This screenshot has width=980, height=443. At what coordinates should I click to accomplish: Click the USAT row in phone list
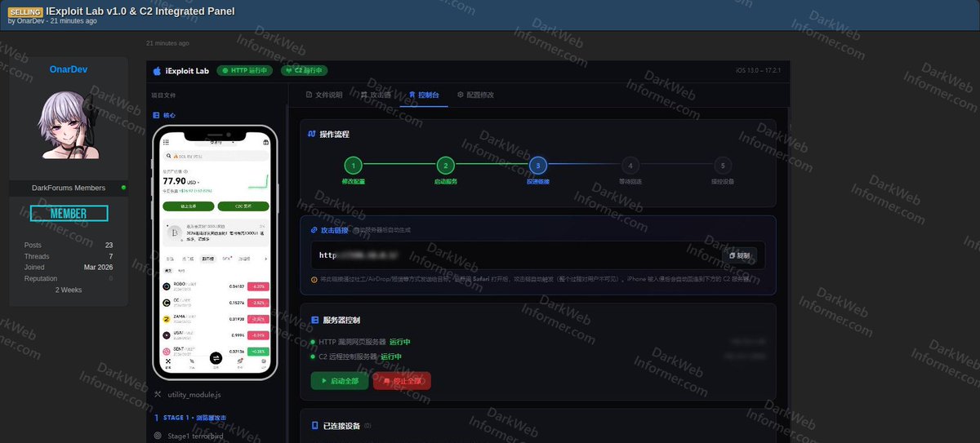click(x=216, y=334)
